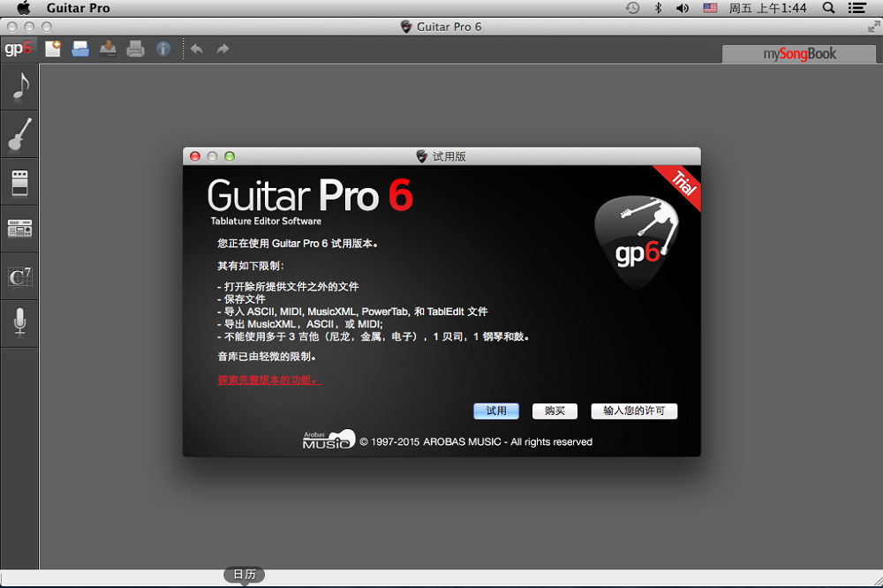
Task: Click the Save download-tray icon
Action: (x=108, y=49)
